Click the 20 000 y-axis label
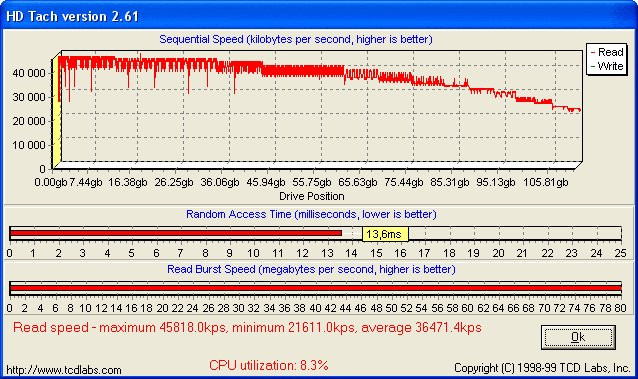 (x=29, y=121)
